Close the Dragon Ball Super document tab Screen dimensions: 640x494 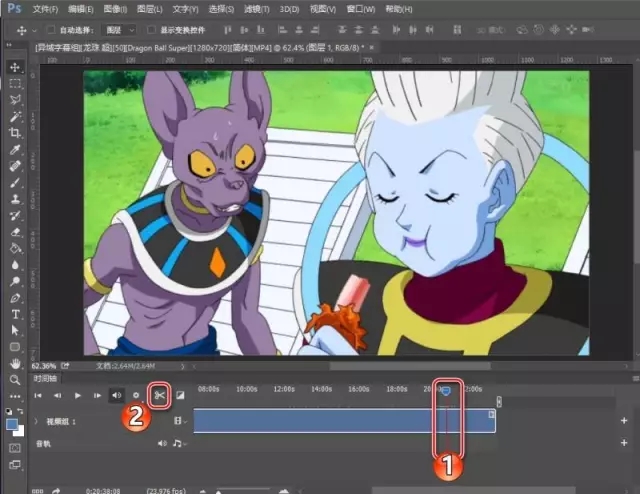371,48
